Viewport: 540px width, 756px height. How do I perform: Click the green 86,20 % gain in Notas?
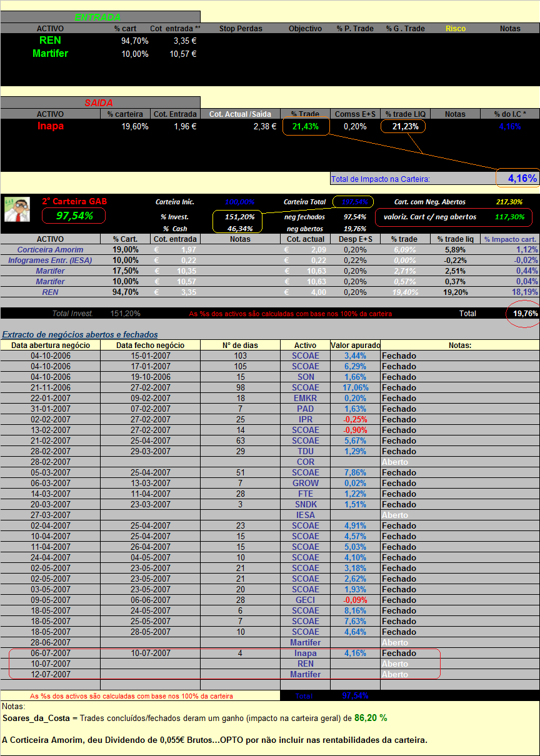click(x=371, y=719)
